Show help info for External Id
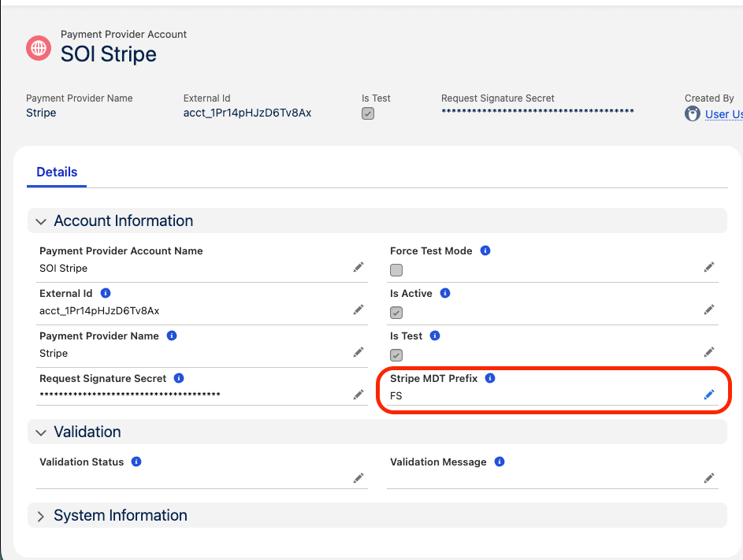Screen dimensions: 743x560 pyautogui.click(x=106, y=293)
